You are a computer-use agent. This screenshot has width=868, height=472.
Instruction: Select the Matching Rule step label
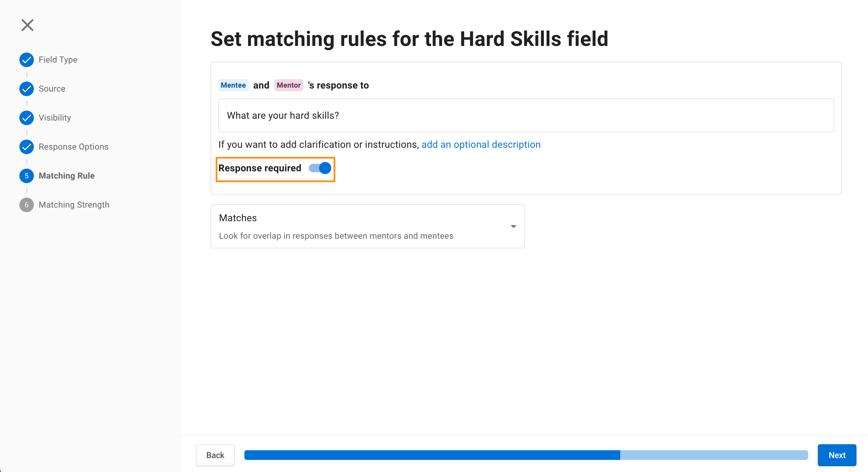(x=67, y=176)
